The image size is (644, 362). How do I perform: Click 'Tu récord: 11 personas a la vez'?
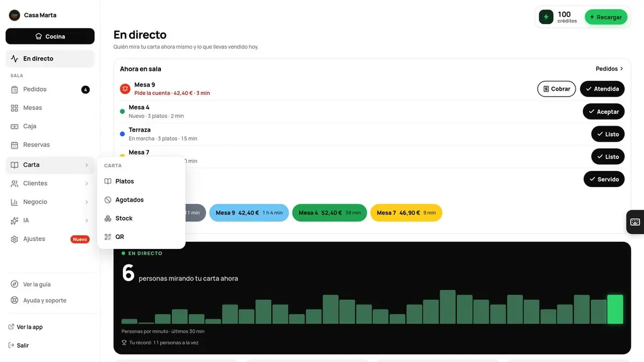pos(164,343)
